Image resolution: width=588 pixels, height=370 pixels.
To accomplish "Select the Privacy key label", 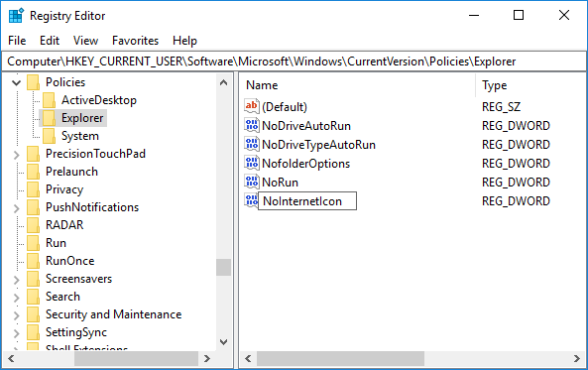I will pos(64,189).
